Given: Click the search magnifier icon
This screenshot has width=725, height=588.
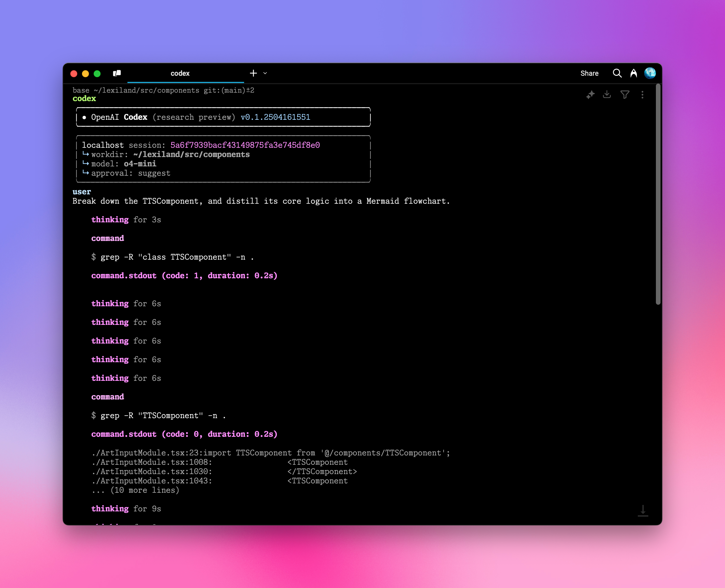Looking at the screenshot, I should click(x=617, y=73).
